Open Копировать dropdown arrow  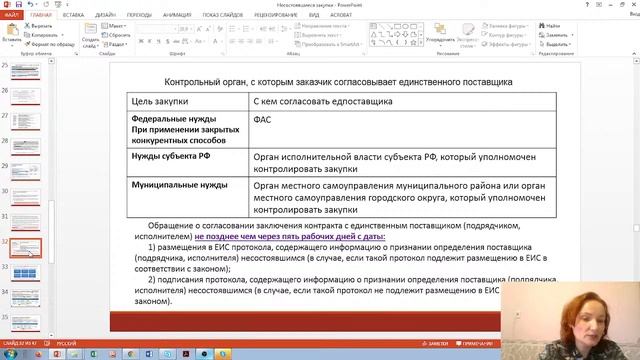[x=62, y=35]
